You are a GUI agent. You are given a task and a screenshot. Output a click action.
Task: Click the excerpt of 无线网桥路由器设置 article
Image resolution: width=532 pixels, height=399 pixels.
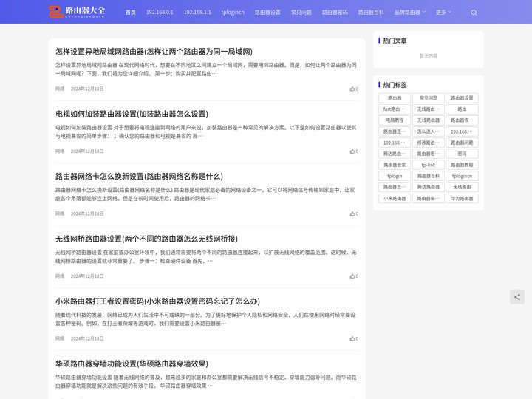[x=206, y=257]
